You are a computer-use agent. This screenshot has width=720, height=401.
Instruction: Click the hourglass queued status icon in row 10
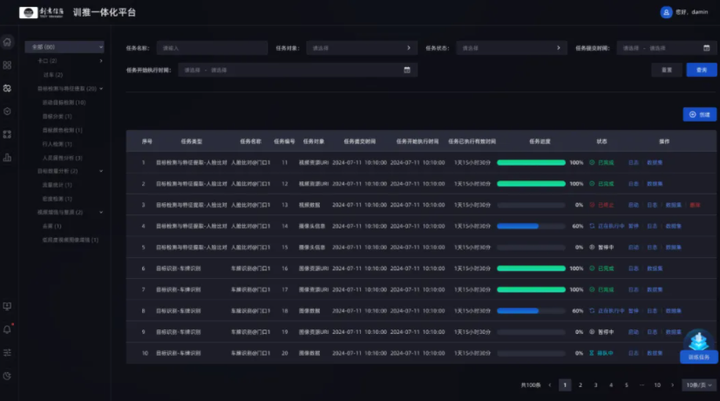click(592, 353)
